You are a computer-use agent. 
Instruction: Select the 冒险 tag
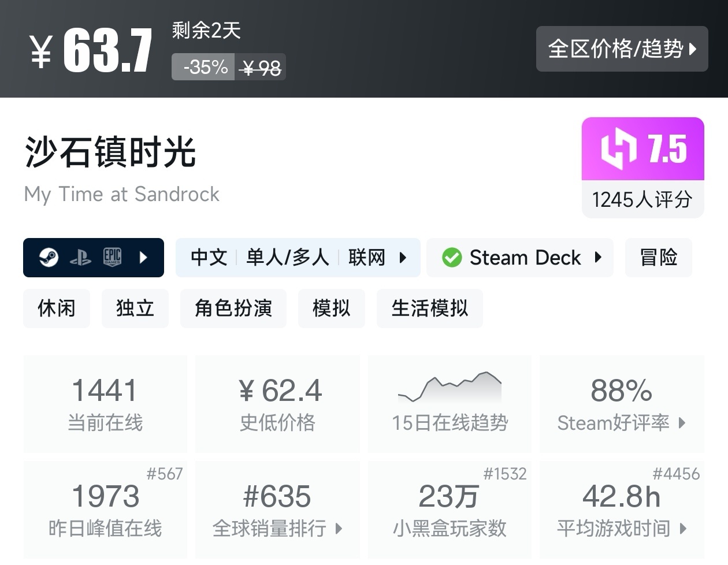point(659,258)
